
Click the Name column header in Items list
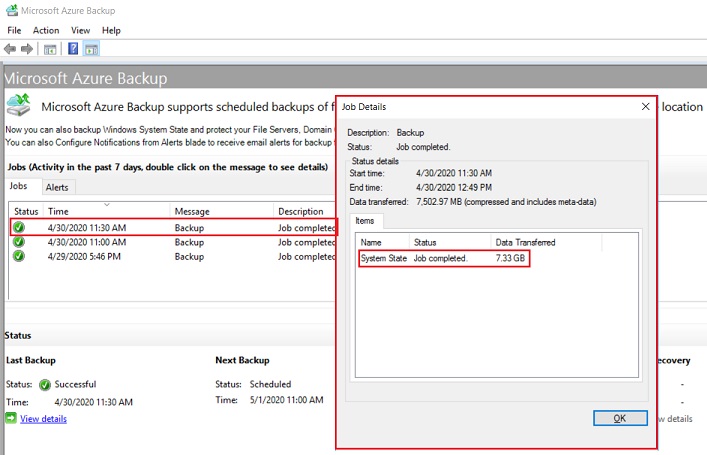tap(382, 242)
